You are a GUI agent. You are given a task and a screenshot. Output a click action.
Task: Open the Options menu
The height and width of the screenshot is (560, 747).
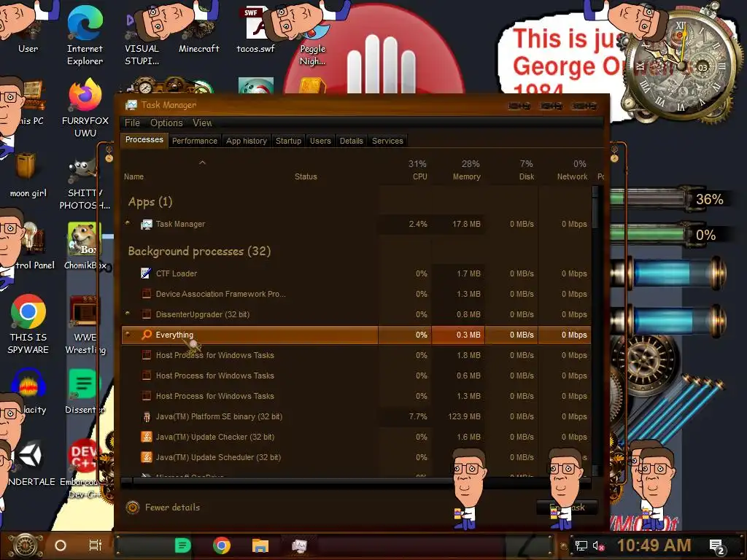166,122
